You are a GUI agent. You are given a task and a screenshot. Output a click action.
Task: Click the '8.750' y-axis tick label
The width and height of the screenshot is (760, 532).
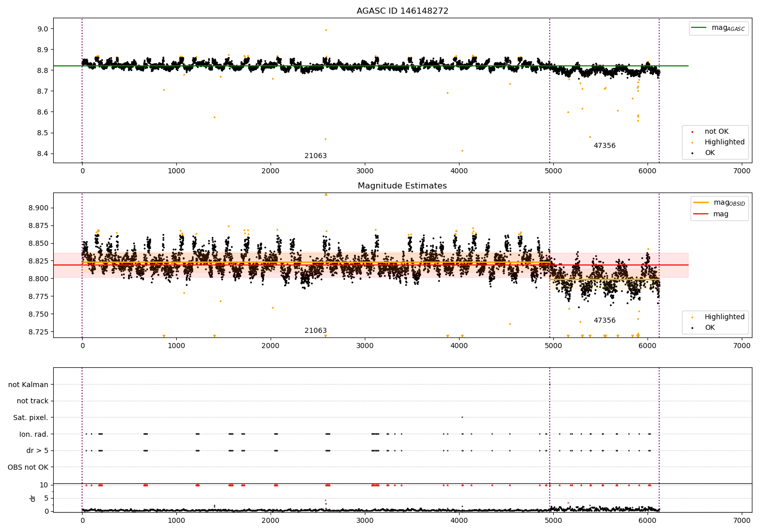pyautogui.click(x=39, y=314)
